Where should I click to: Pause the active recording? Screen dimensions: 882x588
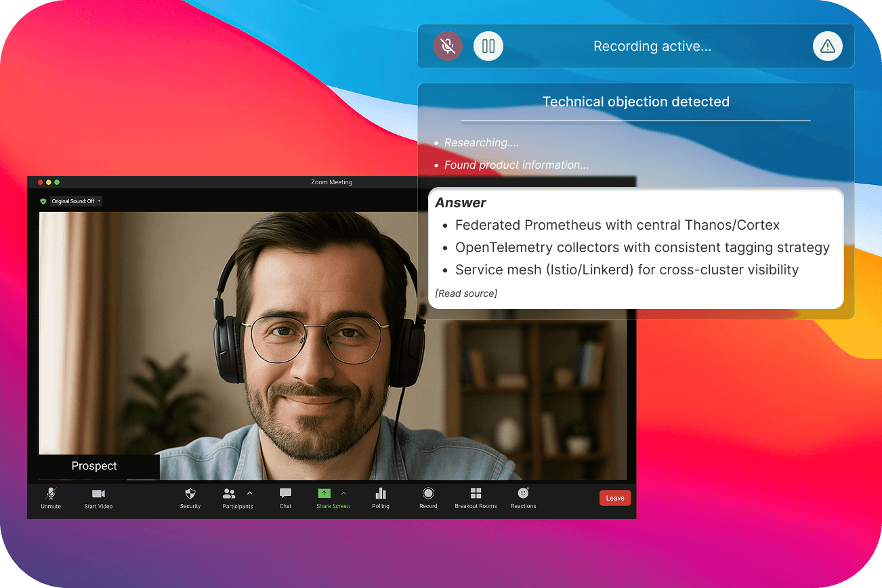tap(488, 46)
